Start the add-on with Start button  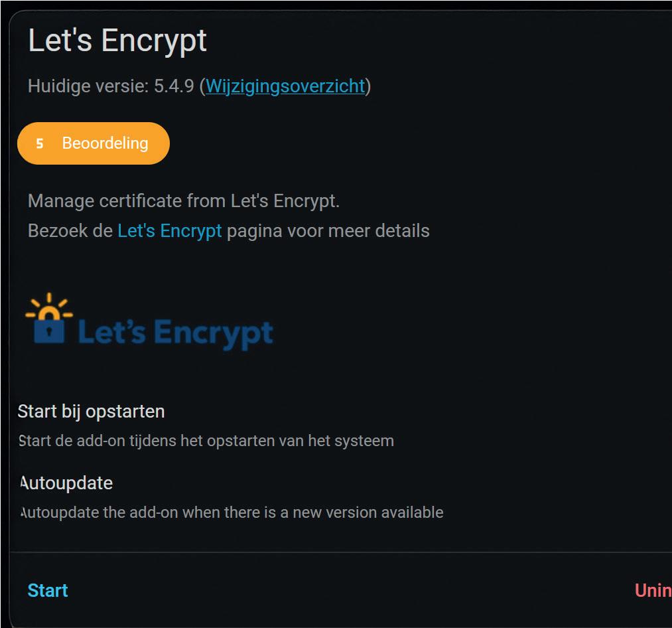[x=48, y=590]
